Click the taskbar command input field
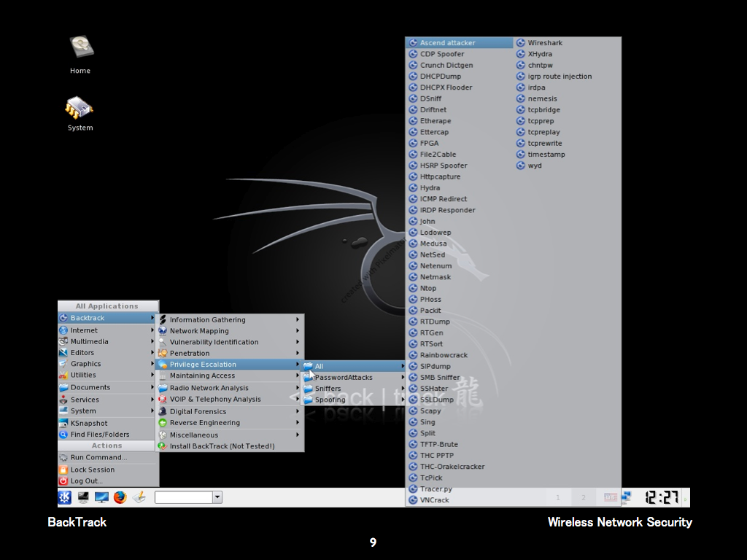 point(183,497)
